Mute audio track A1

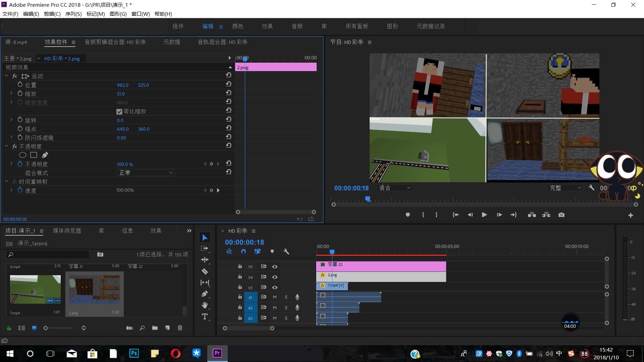(274, 297)
